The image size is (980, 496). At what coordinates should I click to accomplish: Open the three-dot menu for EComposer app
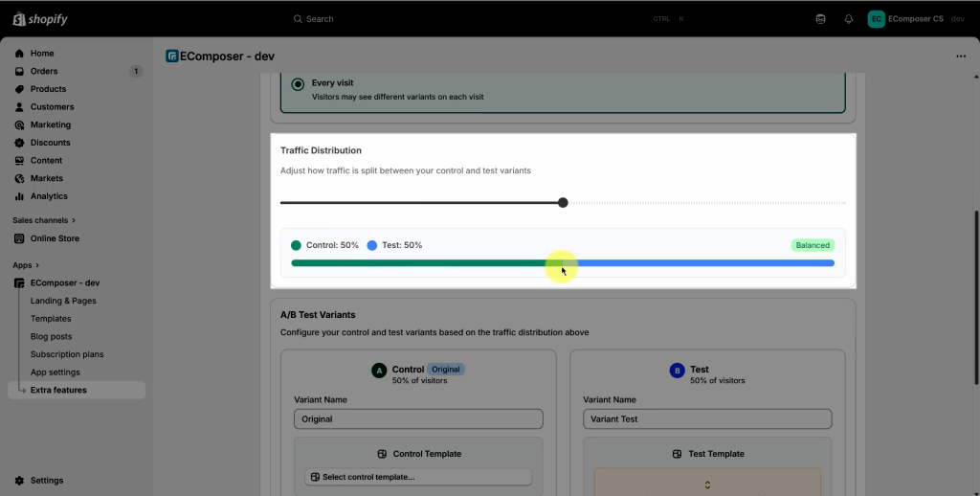click(961, 56)
